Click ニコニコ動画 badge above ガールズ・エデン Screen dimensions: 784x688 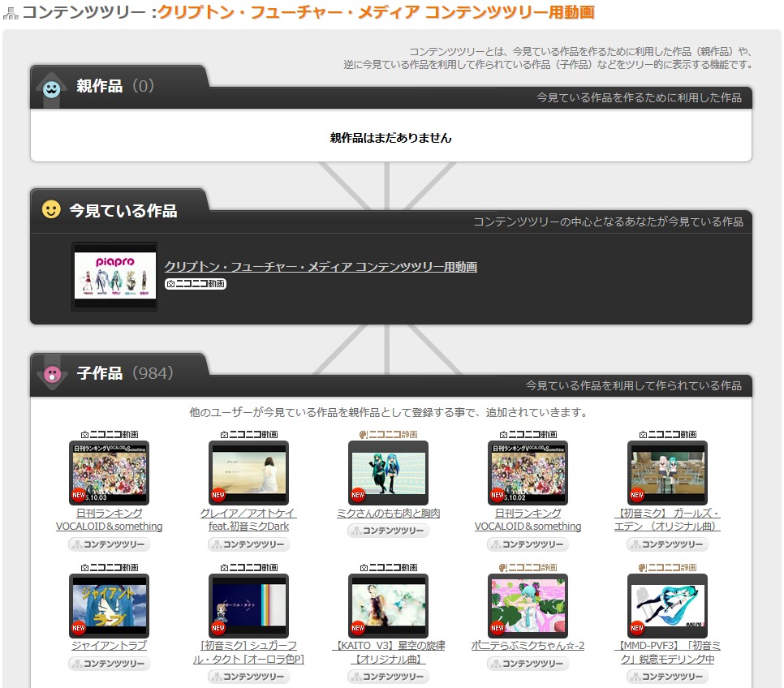667,435
